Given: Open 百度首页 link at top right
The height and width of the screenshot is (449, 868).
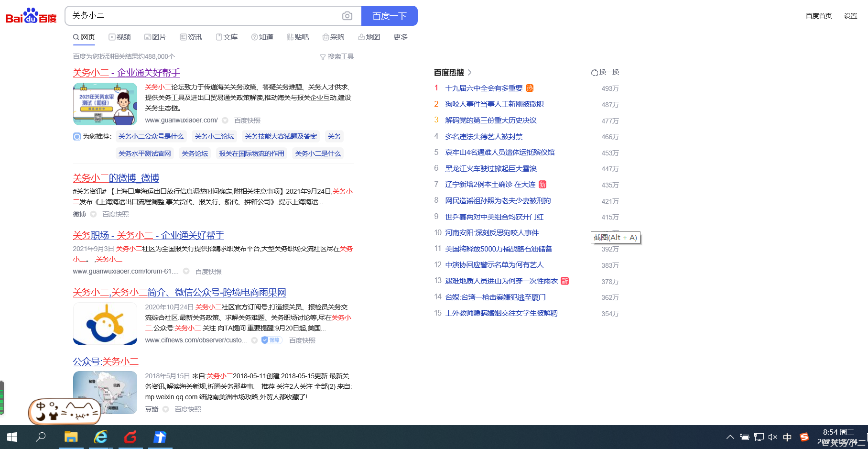Looking at the screenshot, I should pyautogui.click(x=819, y=16).
